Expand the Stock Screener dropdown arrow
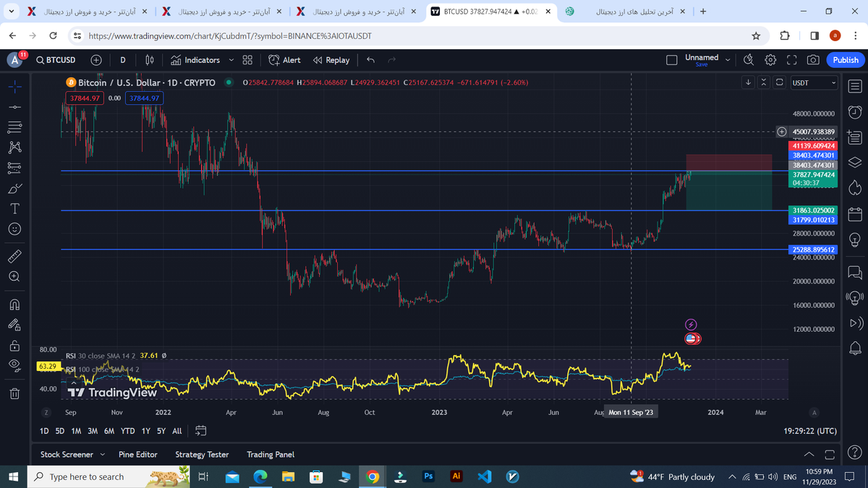Image resolution: width=868 pixels, height=488 pixels. point(102,455)
